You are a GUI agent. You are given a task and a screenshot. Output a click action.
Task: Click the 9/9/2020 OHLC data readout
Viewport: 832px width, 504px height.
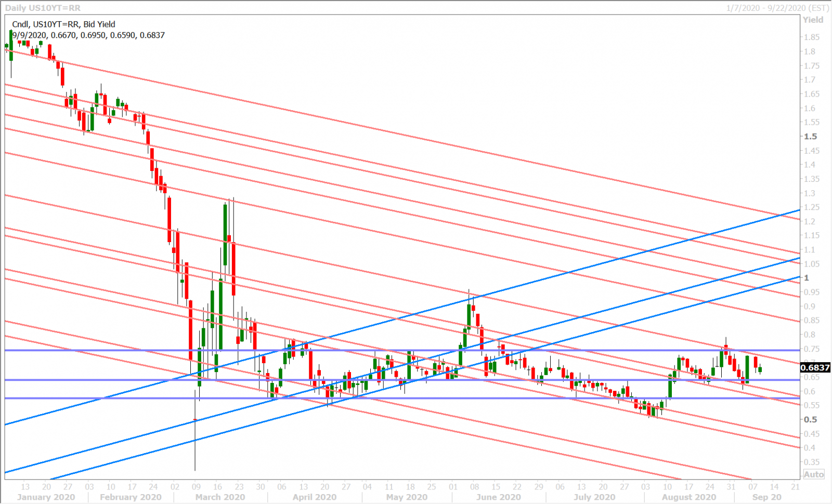coord(88,35)
